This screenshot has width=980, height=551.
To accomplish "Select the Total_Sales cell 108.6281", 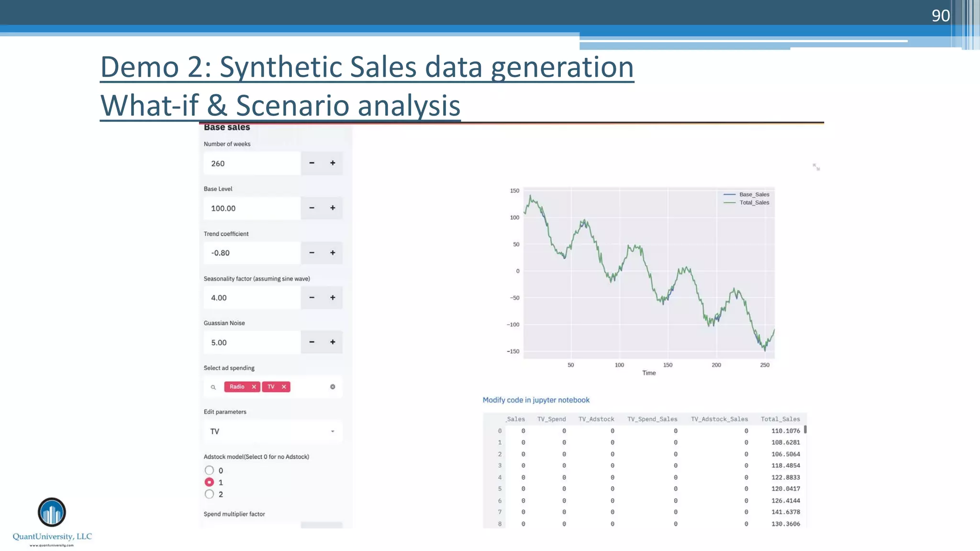I will tap(785, 442).
